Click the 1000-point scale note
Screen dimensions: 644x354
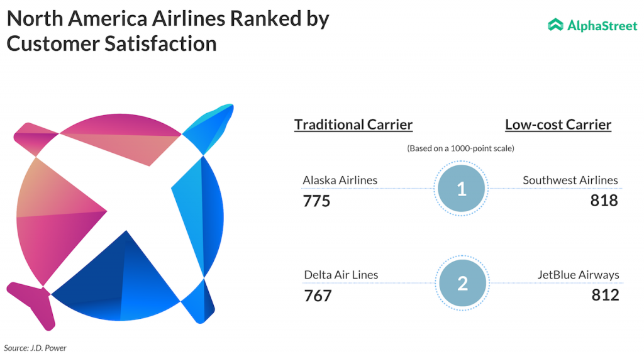[x=460, y=148]
